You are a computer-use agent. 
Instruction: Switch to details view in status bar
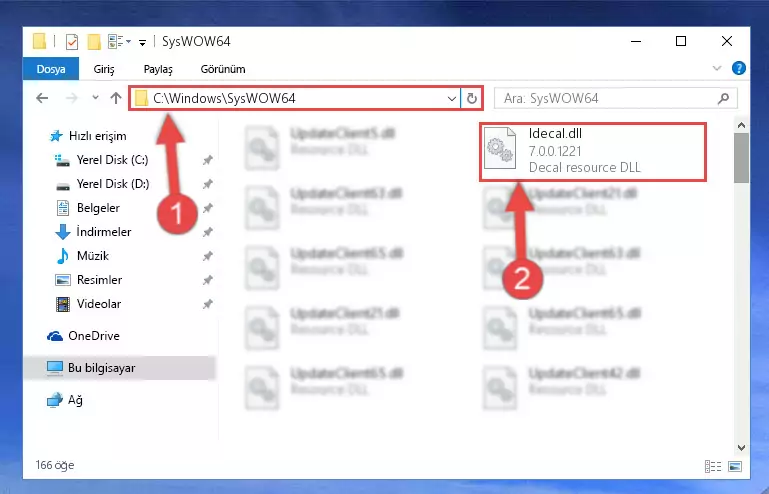(713, 466)
